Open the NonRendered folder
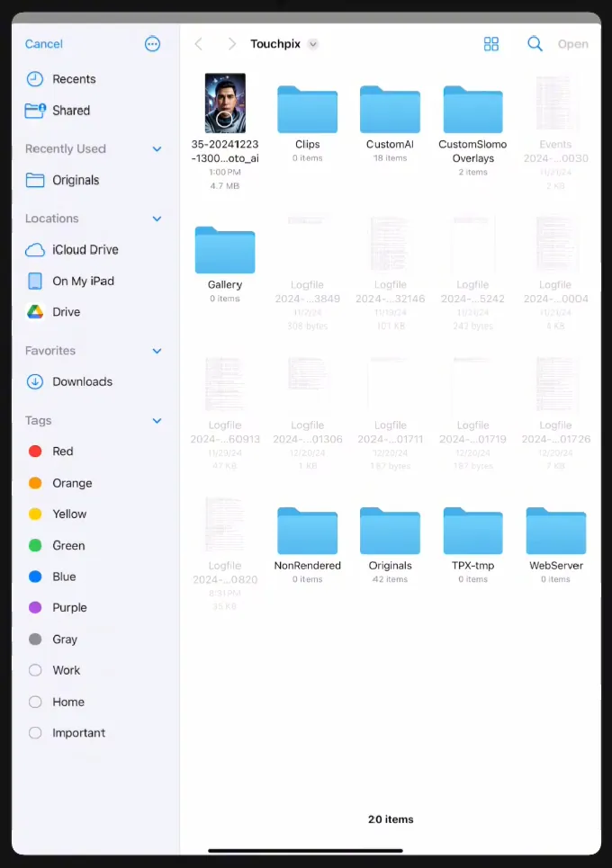The width and height of the screenshot is (612, 868). (308, 531)
